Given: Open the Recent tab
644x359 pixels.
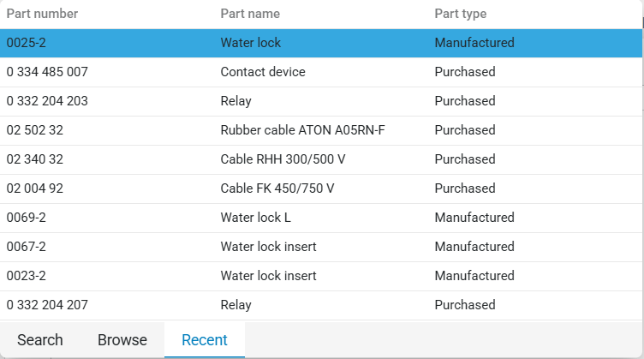Looking at the screenshot, I should coord(205,340).
